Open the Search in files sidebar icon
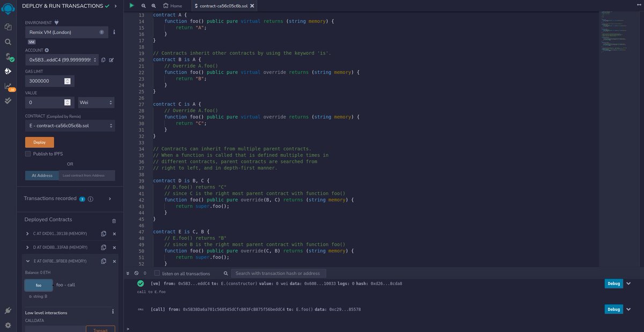This screenshot has width=644, height=332. coord(8,41)
